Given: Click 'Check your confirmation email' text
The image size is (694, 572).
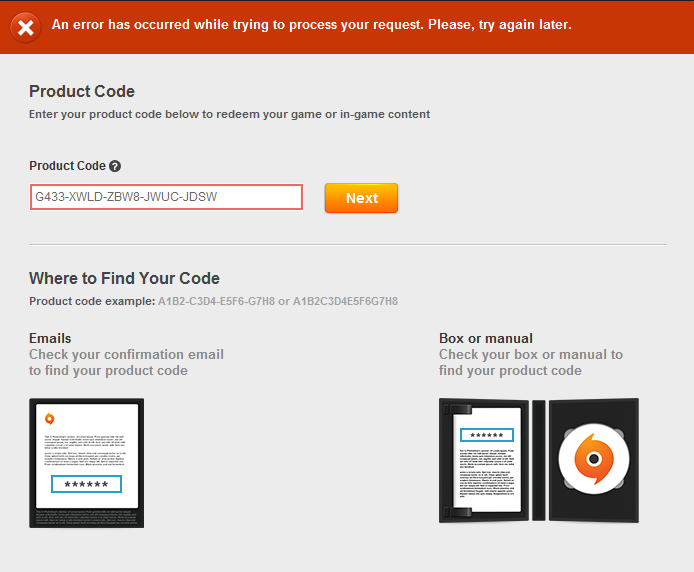Looking at the screenshot, I should point(126,362).
